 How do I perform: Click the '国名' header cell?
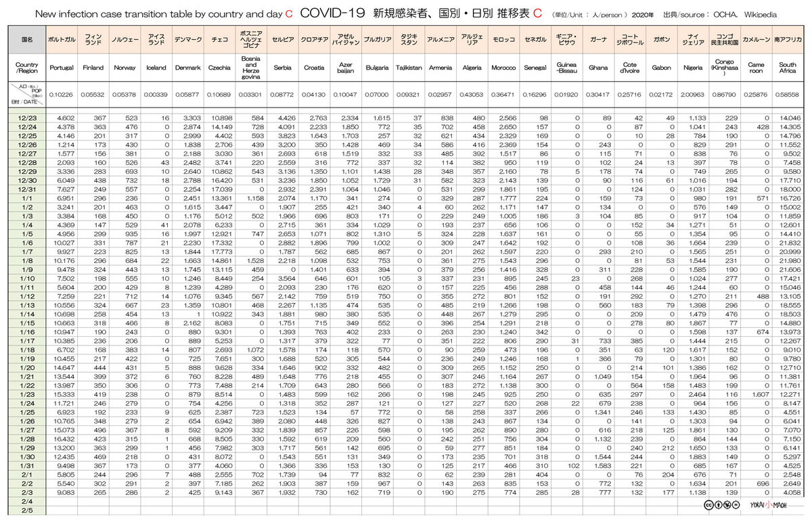[x=26, y=41]
